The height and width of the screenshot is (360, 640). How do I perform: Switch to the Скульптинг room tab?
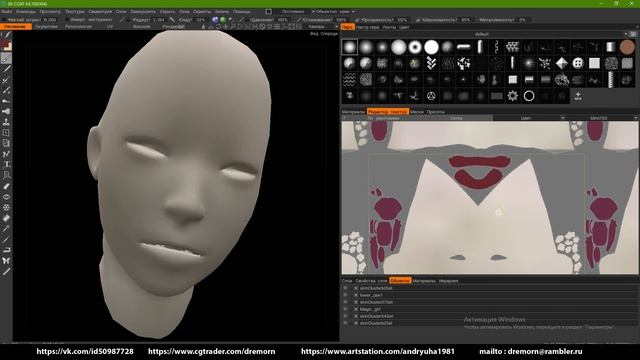[x=47, y=27]
